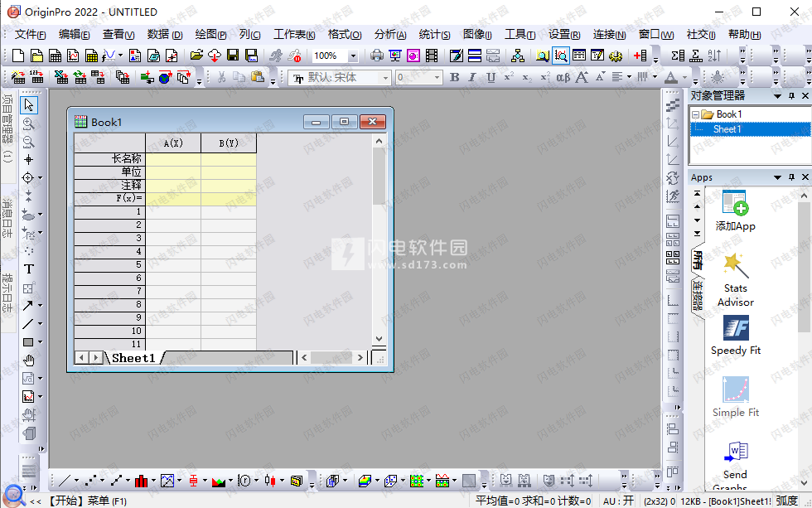The width and height of the screenshot is (812, 508).
Task: Select the Zoom In tool
Action: (x=28, y=123)
